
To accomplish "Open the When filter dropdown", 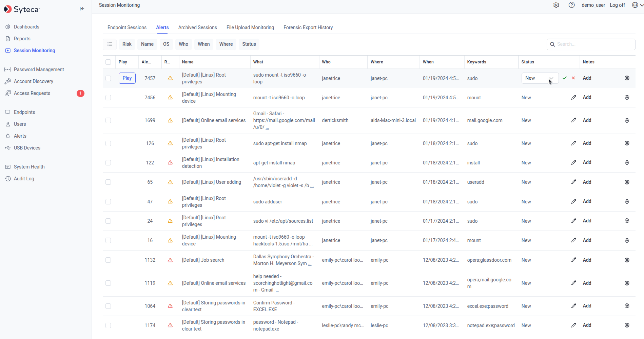I will pos(204,44).
